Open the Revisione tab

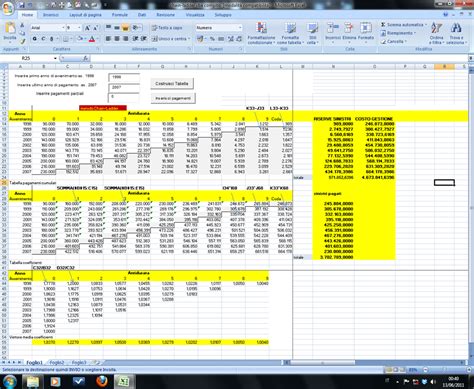(165, 15)
